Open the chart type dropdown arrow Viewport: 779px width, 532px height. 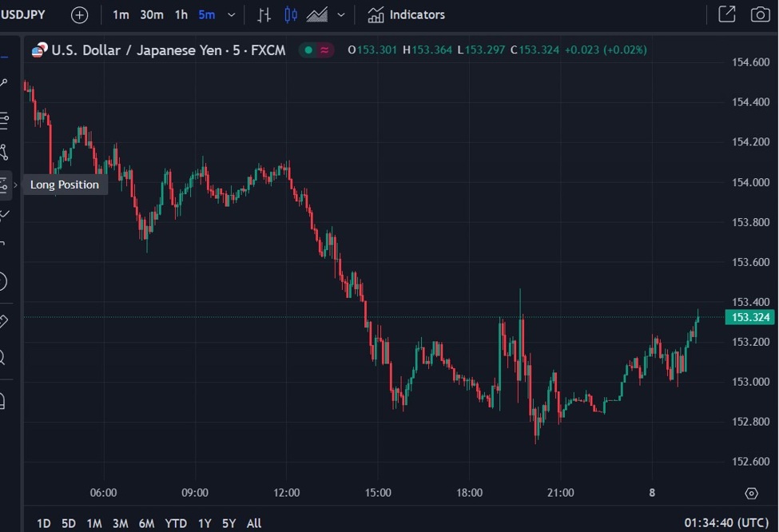point(340,14)
